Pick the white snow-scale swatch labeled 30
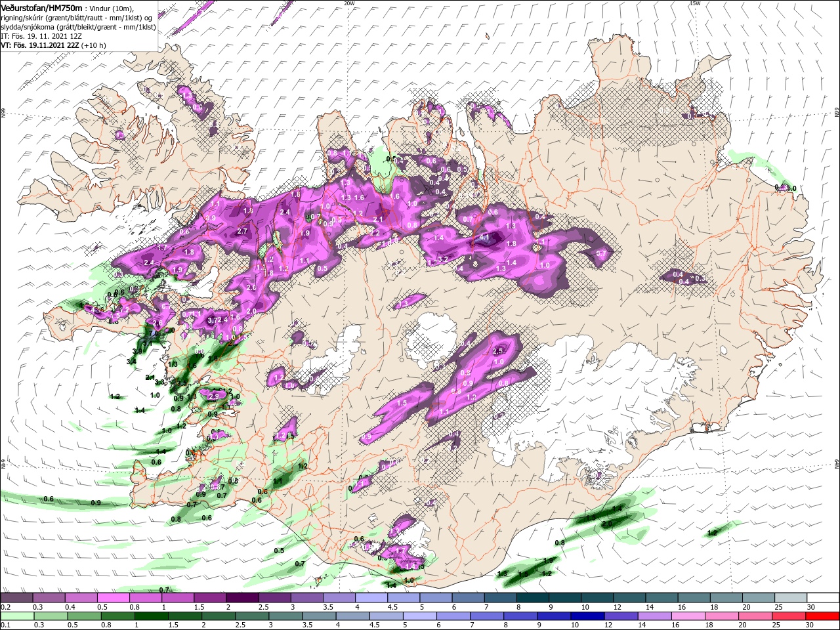840x630 pixels. (823, 598)
